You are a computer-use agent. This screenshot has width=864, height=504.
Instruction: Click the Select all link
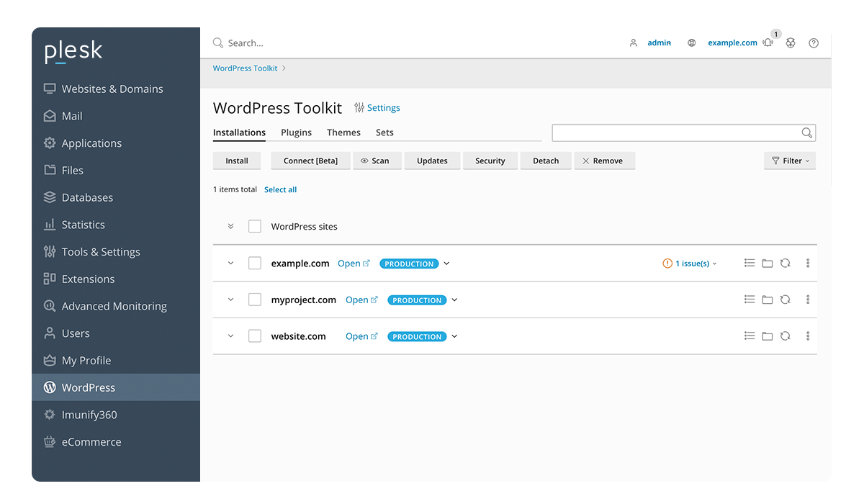pos(280,189)
